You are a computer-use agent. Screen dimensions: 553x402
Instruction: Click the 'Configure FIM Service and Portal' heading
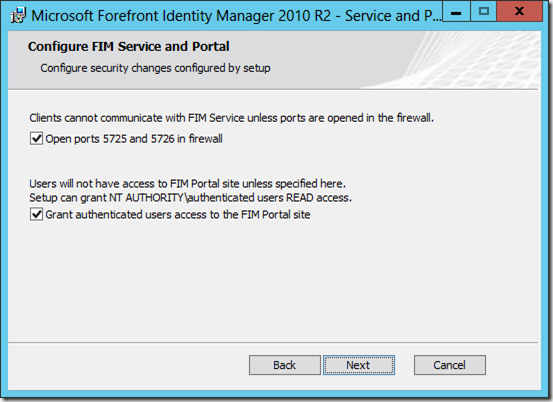[129, 47]
